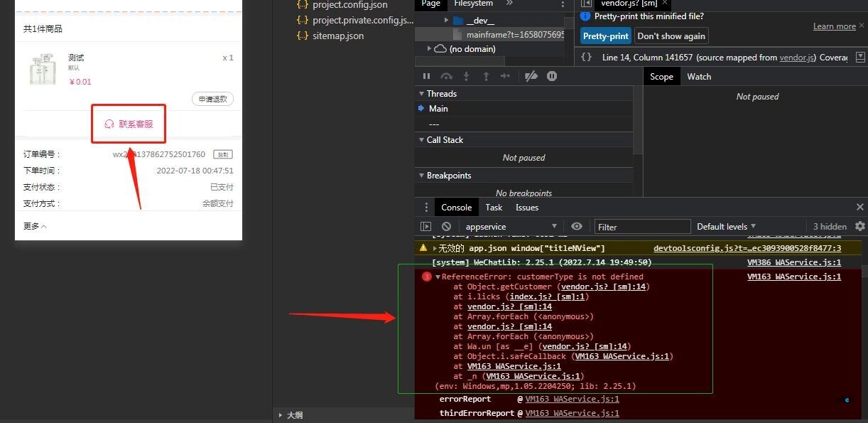Click 申请退款 refund button
The width and height of the screenshot is (868, 423).
tap(212, 99)
